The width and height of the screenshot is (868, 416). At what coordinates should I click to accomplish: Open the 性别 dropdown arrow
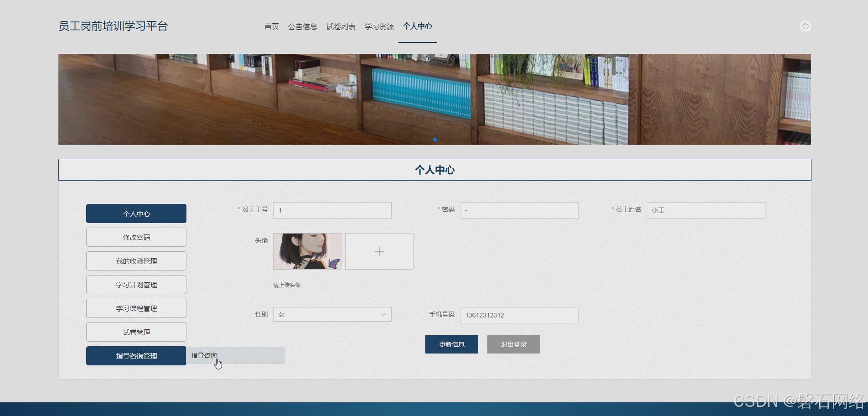383,314
